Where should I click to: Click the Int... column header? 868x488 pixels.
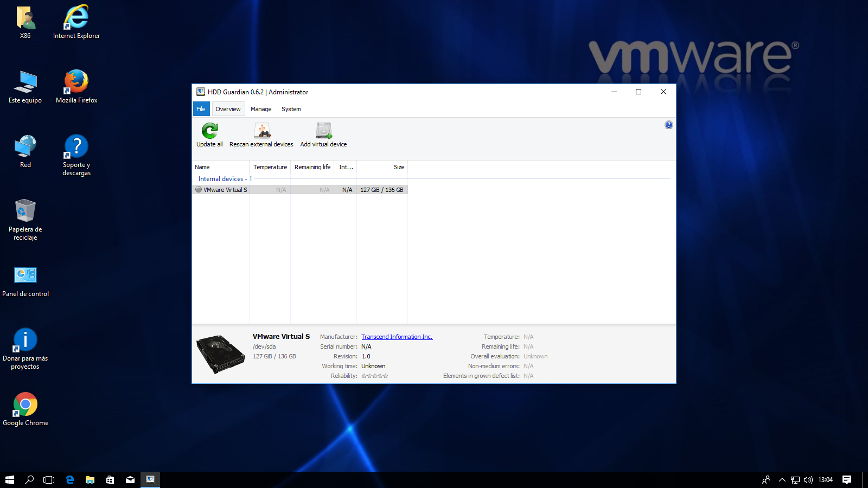346,167
